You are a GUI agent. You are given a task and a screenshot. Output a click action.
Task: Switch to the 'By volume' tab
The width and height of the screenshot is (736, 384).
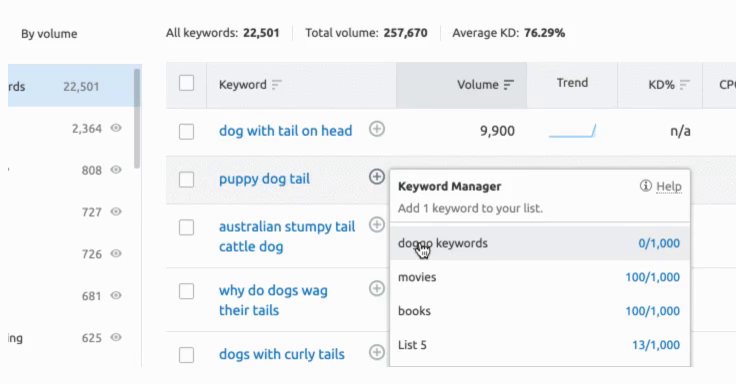(49, 34)
